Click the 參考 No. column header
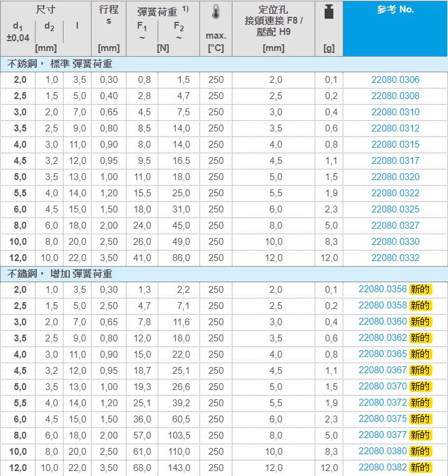 click(395, 10)
